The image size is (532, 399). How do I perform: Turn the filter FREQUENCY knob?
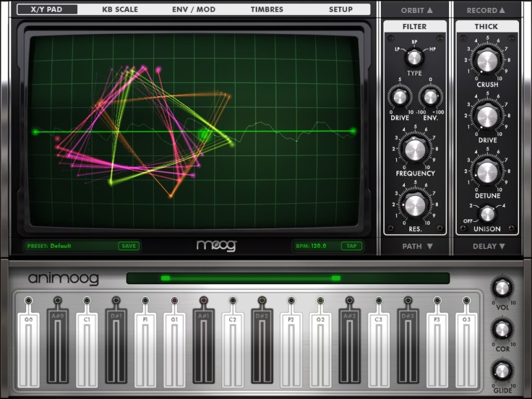point(414,151)
